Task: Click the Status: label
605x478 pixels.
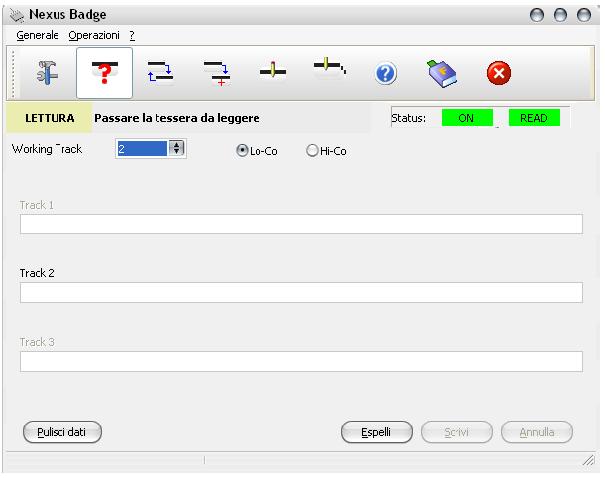Action: tap(409, 118)
